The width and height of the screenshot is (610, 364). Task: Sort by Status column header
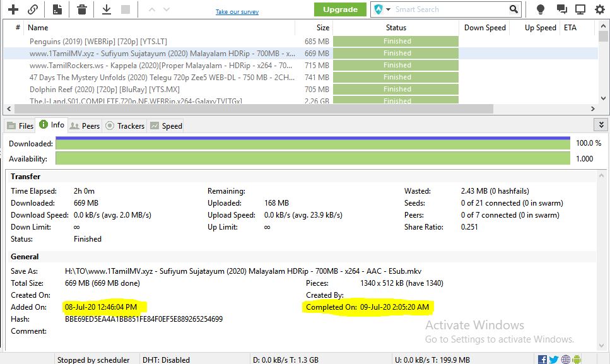point(396,28)
